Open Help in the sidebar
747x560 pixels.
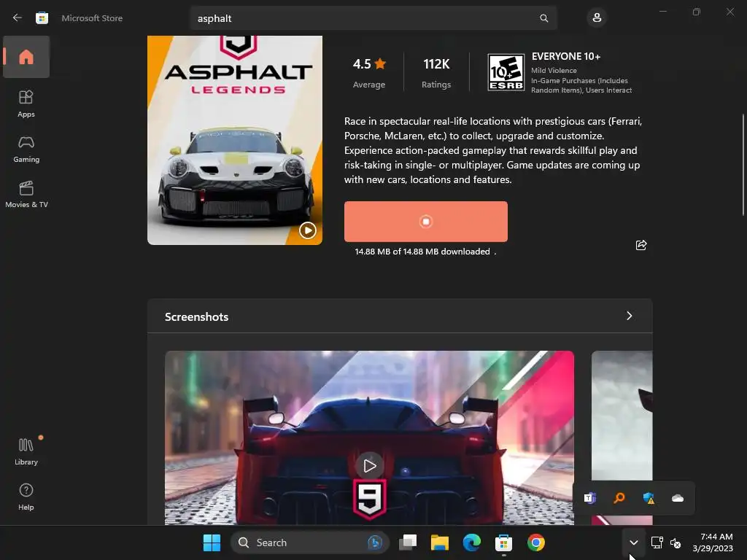pyautogui.click(x=26, y=497)
